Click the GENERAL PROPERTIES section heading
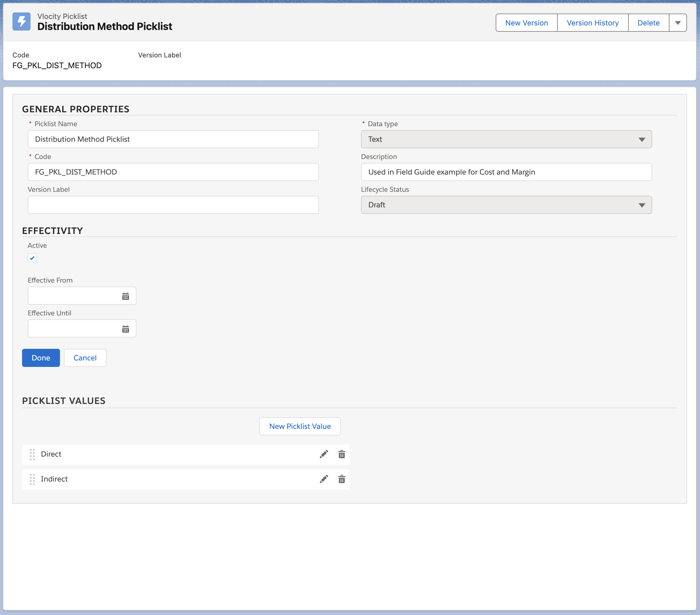 (76, 109)
